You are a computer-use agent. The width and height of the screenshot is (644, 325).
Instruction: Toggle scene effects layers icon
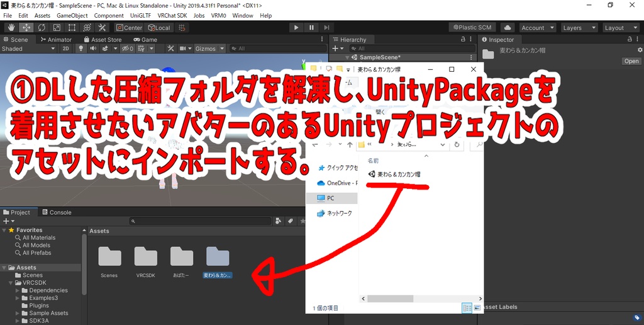point(105,48)
